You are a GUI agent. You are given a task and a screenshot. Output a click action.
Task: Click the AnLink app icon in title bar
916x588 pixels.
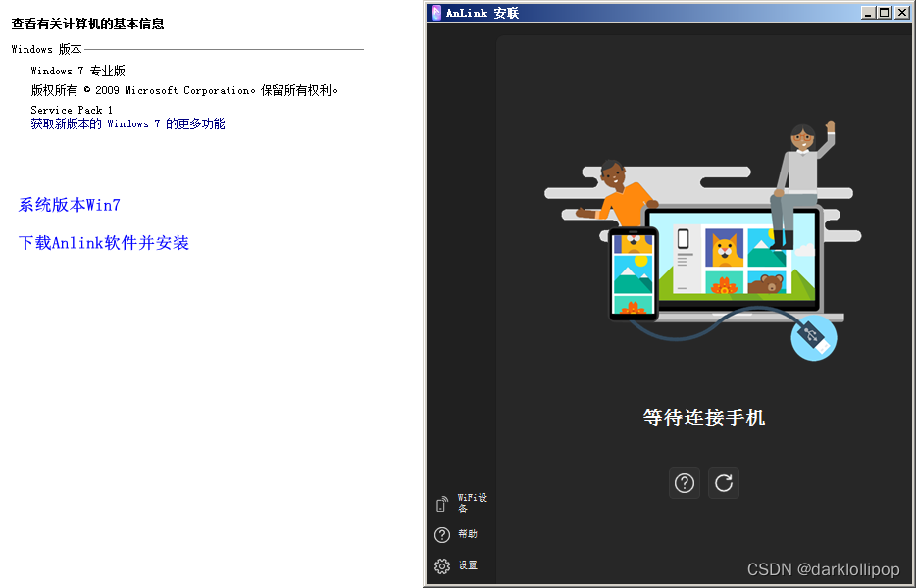click(x=435, y=13)
